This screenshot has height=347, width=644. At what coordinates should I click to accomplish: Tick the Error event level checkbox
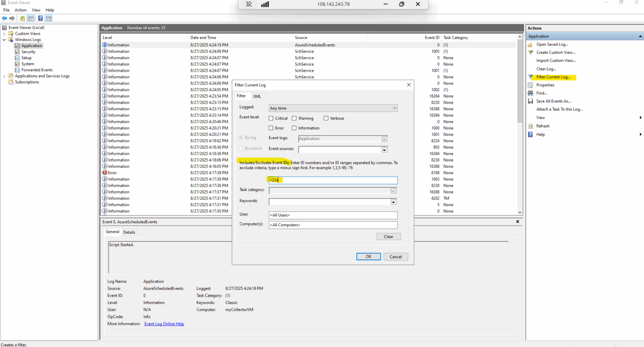[271, 128]
